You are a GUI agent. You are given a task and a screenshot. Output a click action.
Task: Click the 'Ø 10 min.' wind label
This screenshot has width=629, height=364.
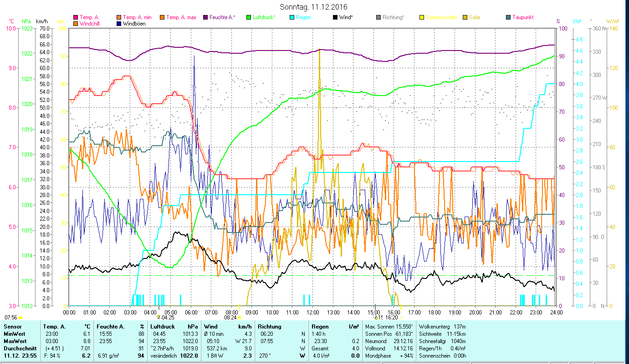coord(214,334)
